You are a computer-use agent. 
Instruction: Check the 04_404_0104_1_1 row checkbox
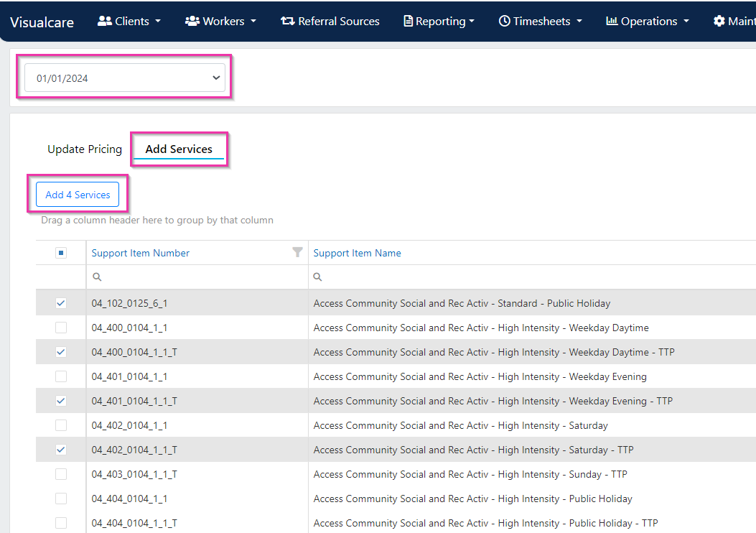(x=61, y=499)
